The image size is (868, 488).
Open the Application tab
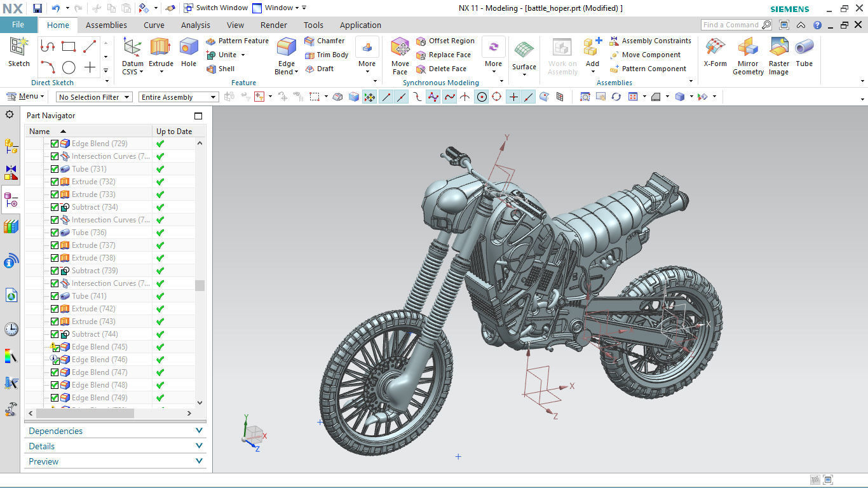coord(360,25)
